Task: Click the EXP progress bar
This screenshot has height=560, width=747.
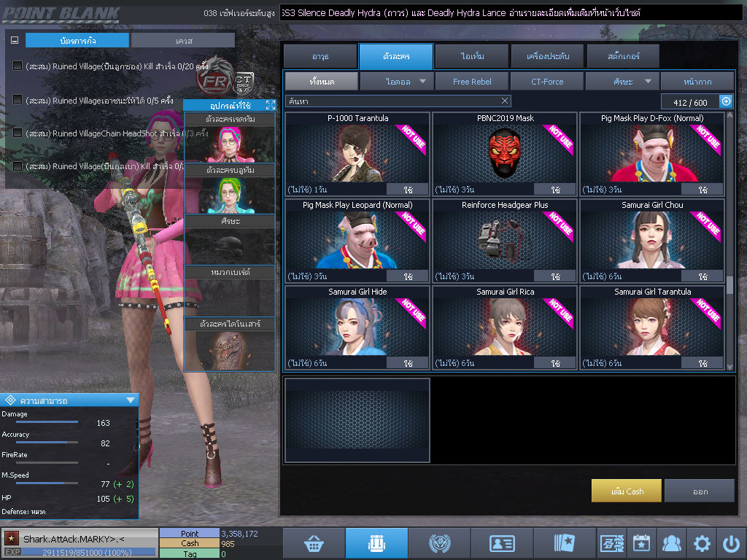Action: [x=88, y=553]
